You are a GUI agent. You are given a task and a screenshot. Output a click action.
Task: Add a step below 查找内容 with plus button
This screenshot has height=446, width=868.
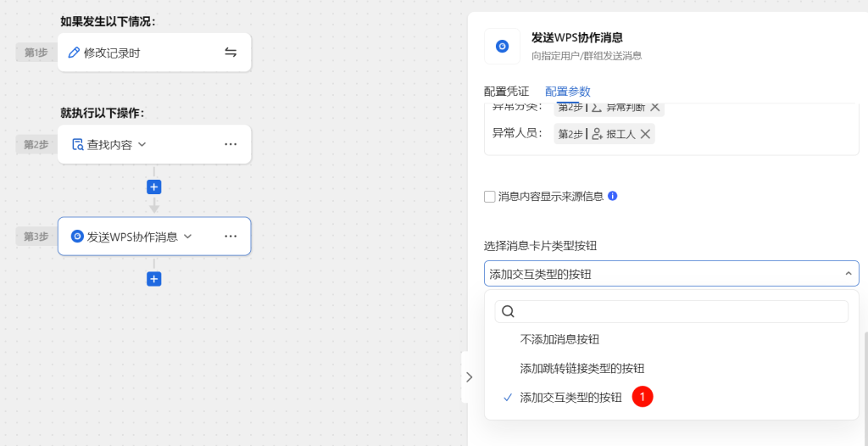pyautogui.click(x=154, y=187)
